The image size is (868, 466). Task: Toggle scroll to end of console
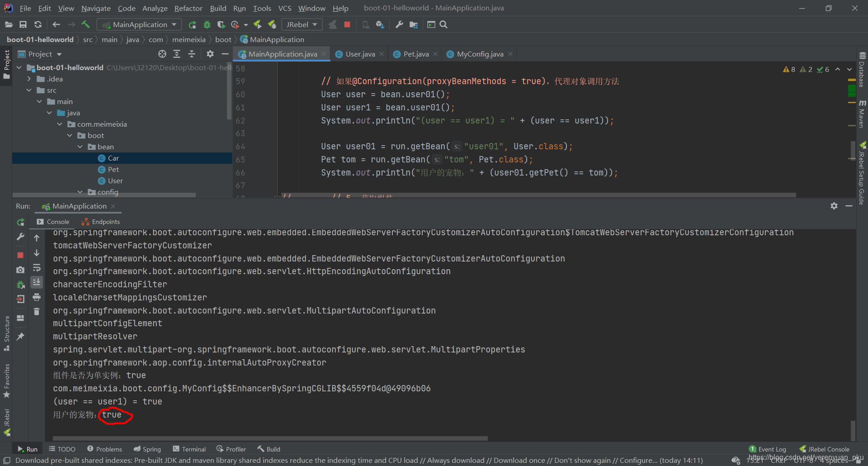pyautogui.click(x=37, y=282)
